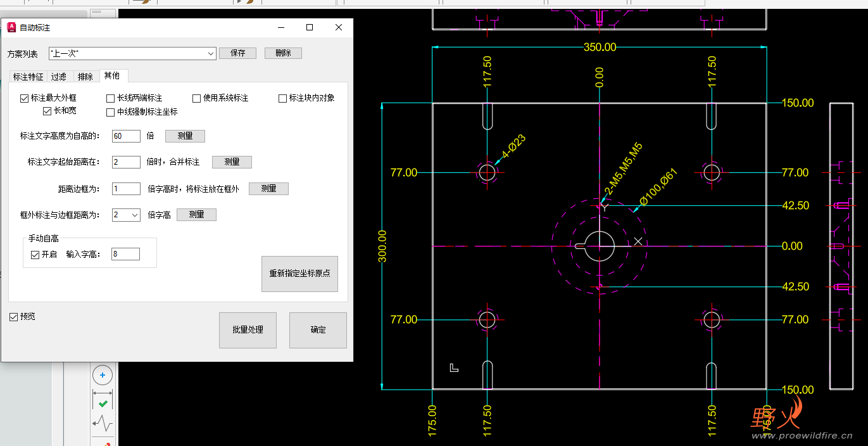Toggle the 开启 manual height checkbox
The height and width of the screenshot is (446, 868).
coord(44,254)
